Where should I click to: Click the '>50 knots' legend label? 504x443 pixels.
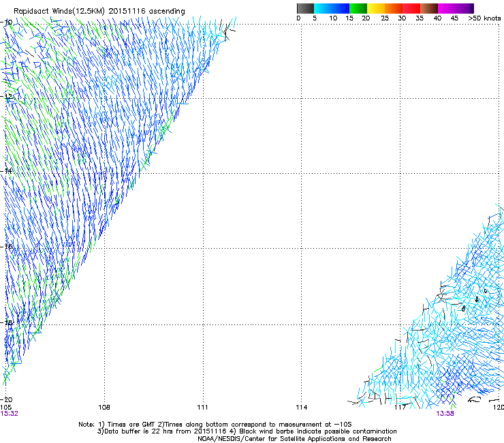[x=484, y=18]
